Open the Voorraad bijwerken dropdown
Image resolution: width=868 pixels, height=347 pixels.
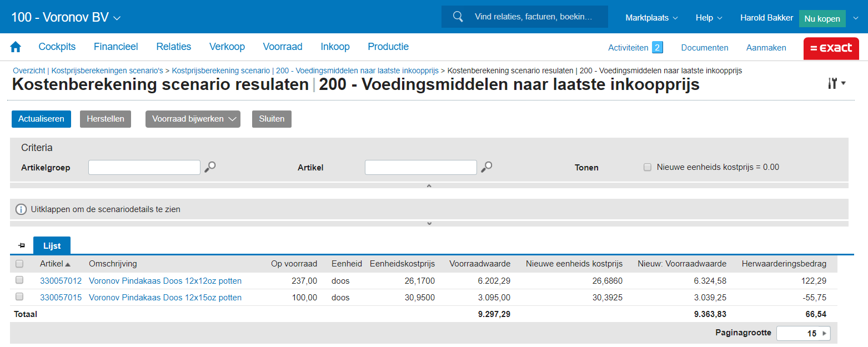coord(193,119)
